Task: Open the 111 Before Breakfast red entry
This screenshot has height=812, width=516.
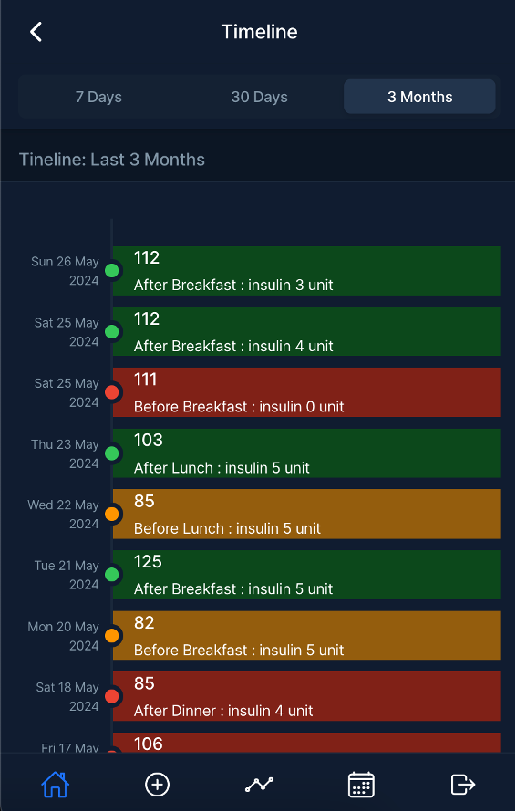Action: (x=306, y=392)
